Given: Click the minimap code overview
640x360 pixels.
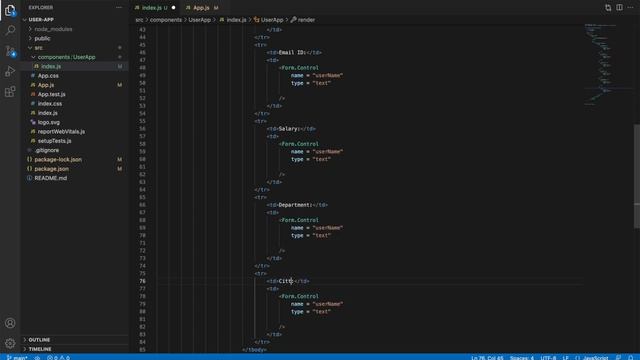Looking at the screenshot, I should coord(608,65).
